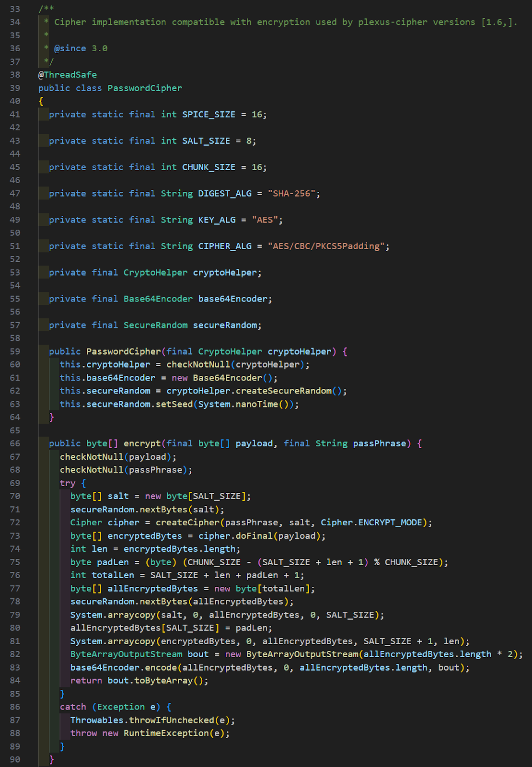Click RuntimeException on line 88
This screenshot has height=767, width=532.
click(166, 734)
